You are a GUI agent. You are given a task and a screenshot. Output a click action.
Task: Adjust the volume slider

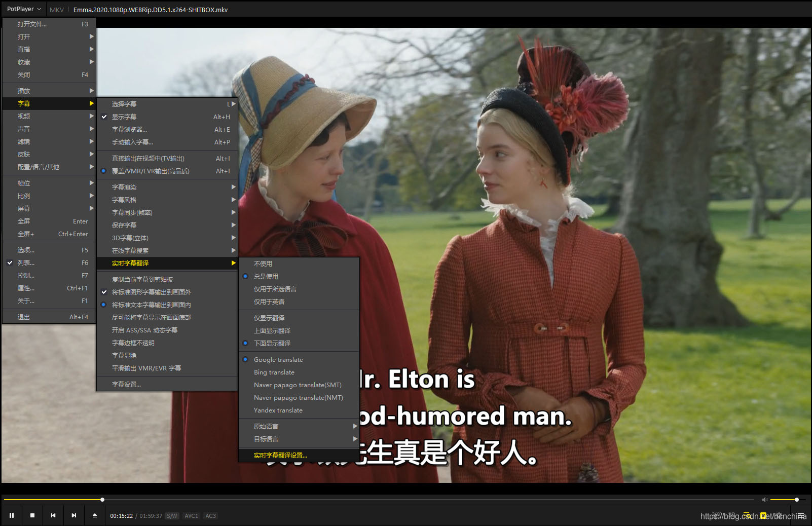click(788, 500)
